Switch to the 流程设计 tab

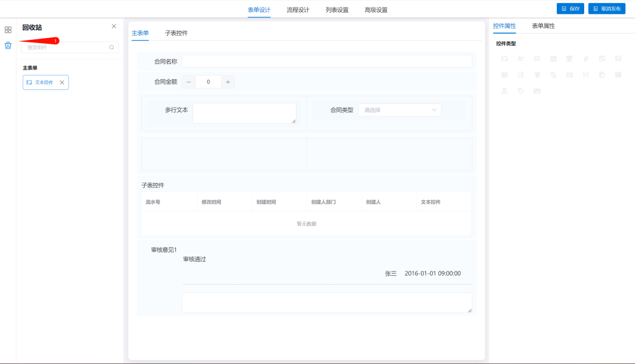[298, 10]
